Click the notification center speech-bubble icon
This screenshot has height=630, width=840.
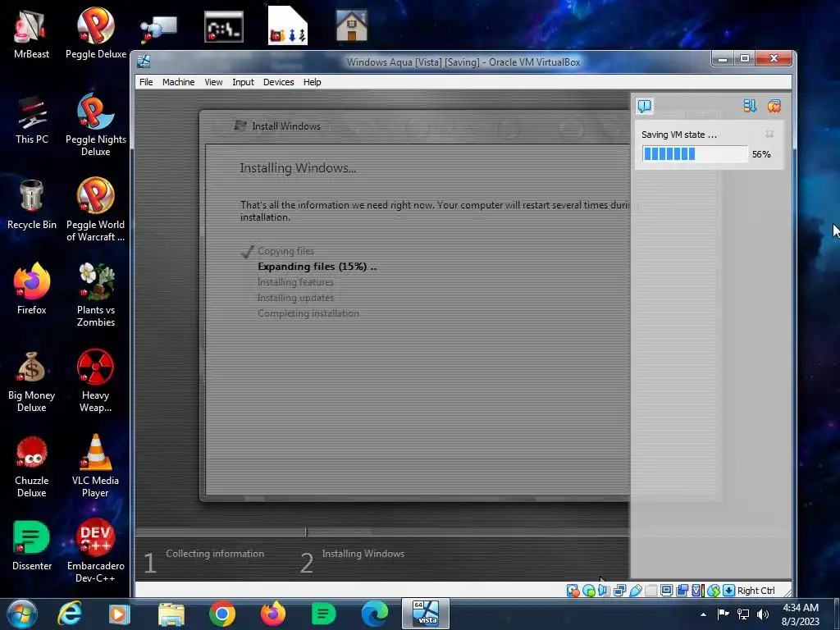pos(645,106)
